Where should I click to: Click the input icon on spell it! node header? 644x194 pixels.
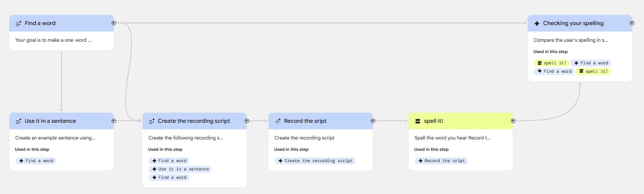[418, 121]
